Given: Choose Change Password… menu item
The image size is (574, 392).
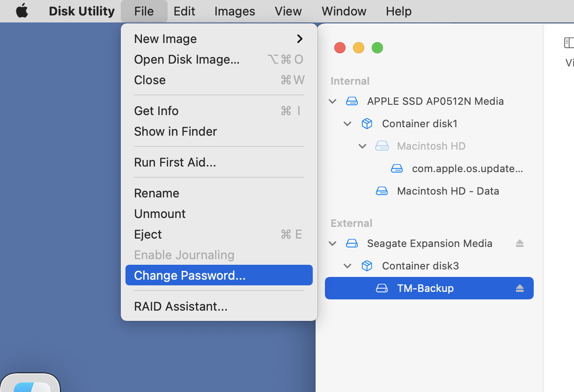Looking at the screenshot, I should [219, 275].
